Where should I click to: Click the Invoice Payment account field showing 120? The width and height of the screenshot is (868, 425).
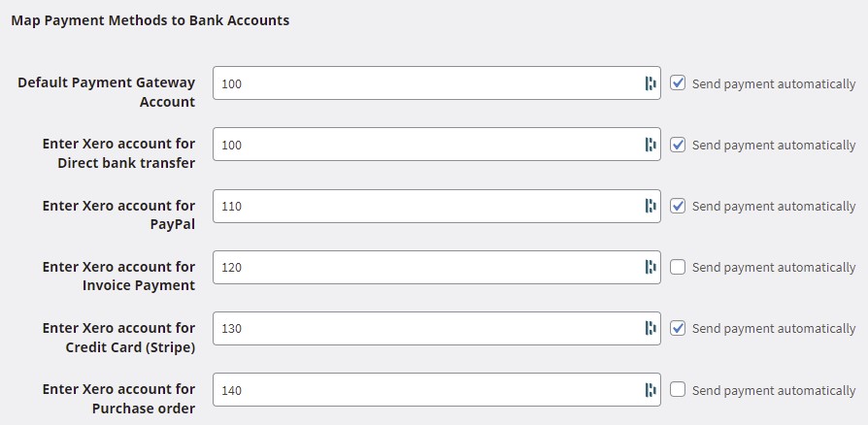point(437,267)
